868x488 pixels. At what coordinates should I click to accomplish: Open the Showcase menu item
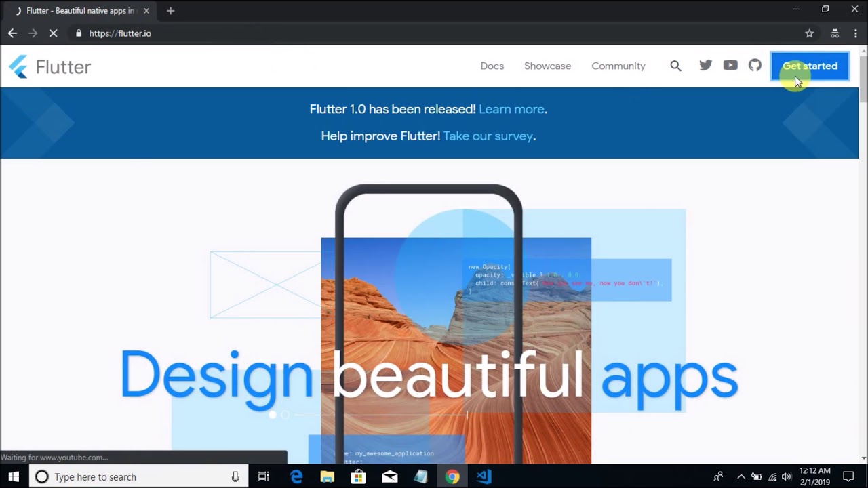pos(547,66)
